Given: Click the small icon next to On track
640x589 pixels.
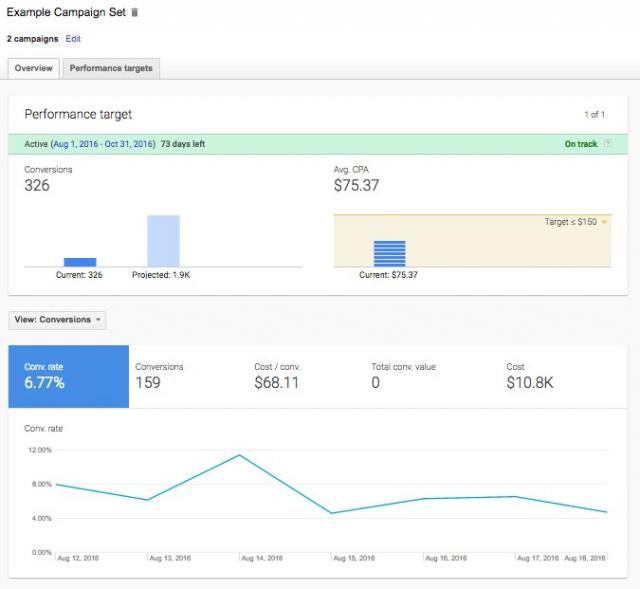Looking at the screenshot, I should pyautogui.click(x=608, y=144).
